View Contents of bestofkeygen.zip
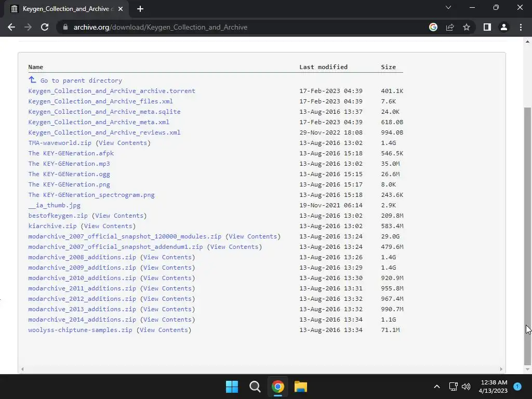 tap(119, 216)
